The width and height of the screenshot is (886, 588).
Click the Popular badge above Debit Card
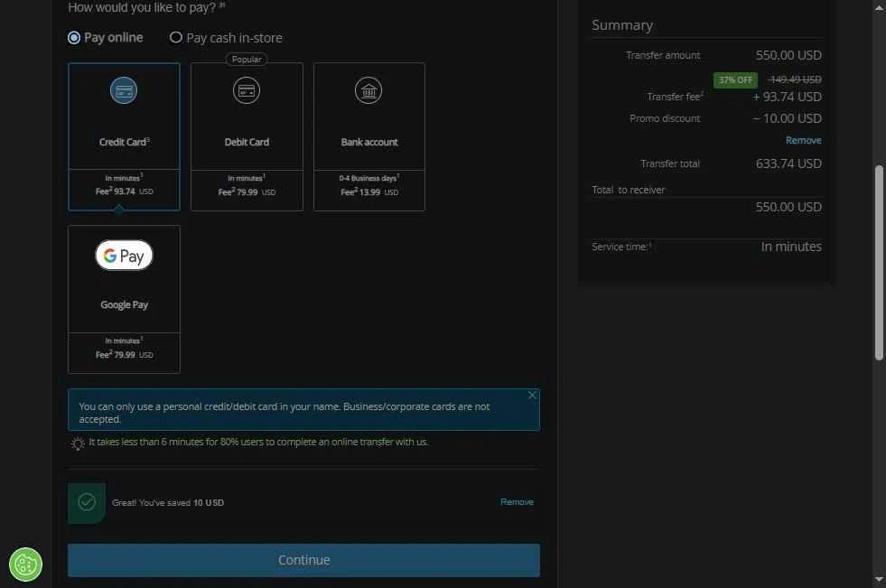click(x=247, y=60)
